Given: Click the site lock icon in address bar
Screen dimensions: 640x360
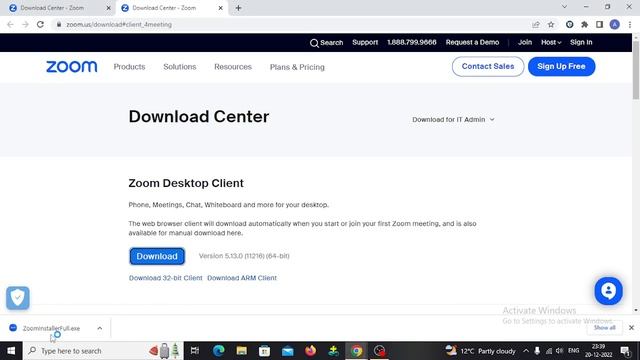Looking at the screenshot, I should (x=59, y=24).
